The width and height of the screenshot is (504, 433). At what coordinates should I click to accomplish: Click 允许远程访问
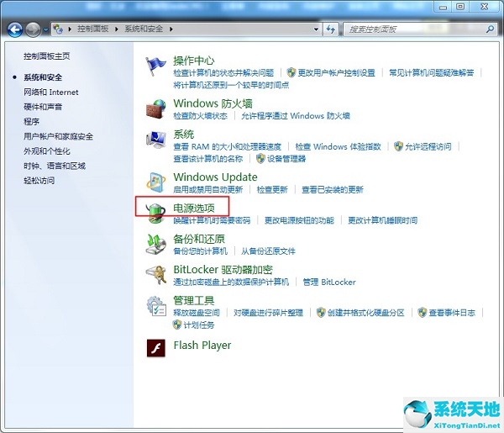[x=428, y=147]
